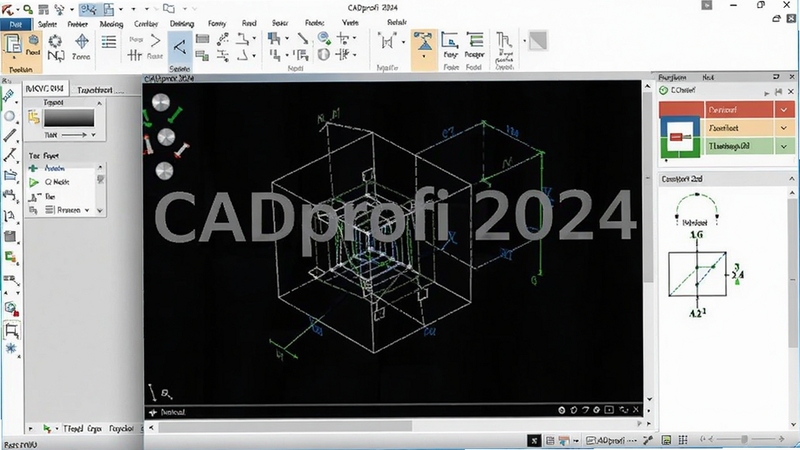Open the dropdown arrow next to the upper step polyline icon

click(254, 38)
